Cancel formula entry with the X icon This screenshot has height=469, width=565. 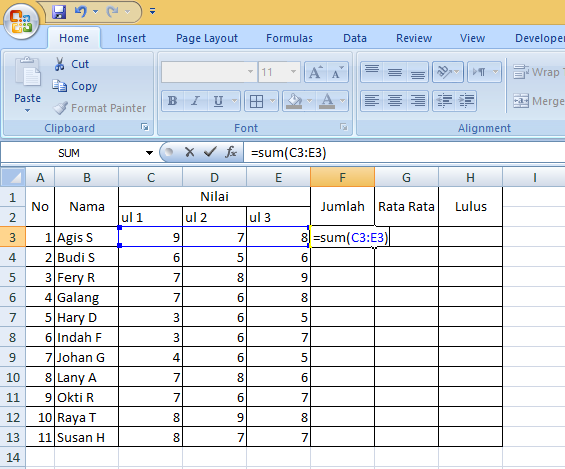pos(190,152)
